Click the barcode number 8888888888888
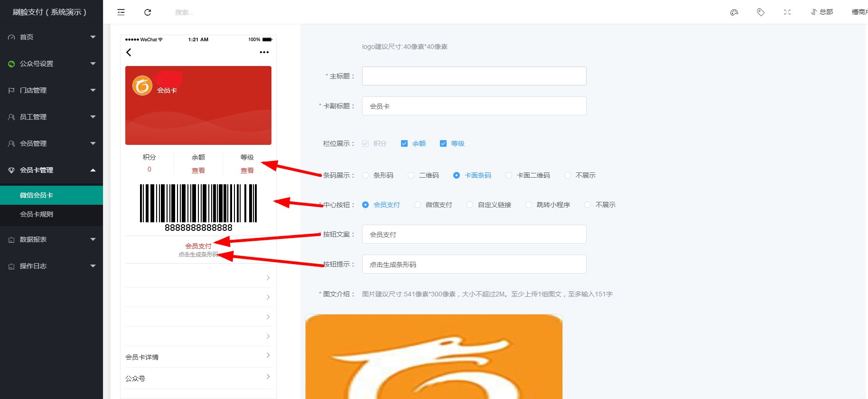The height and width of the screenshot is (399, 868). [198, 228]
